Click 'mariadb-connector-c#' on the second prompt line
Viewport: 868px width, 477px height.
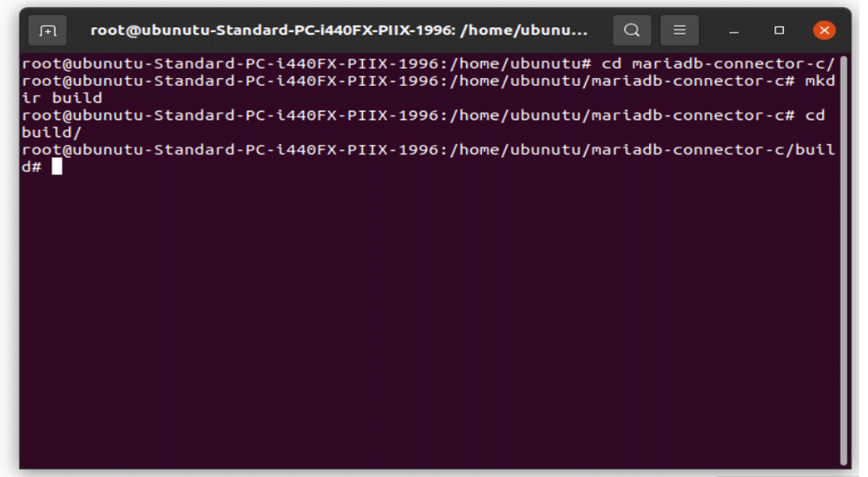(693, 81)
